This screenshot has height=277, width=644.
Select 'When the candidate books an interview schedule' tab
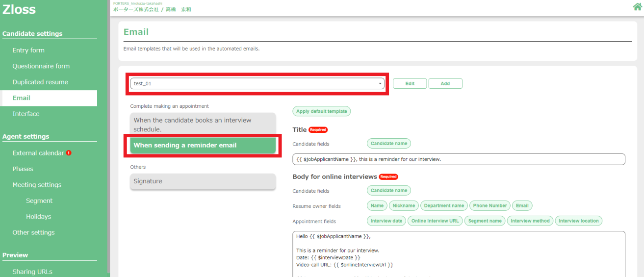point(203,125)
